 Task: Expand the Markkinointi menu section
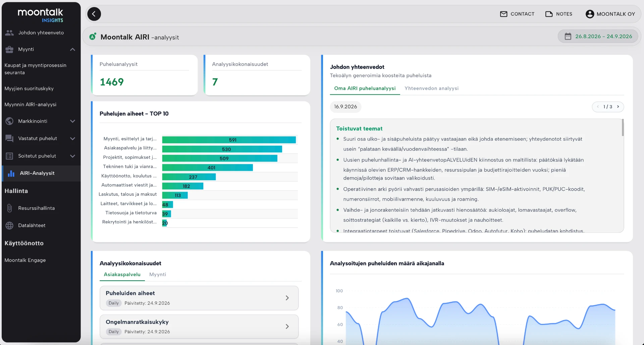(x=72, y=121)
